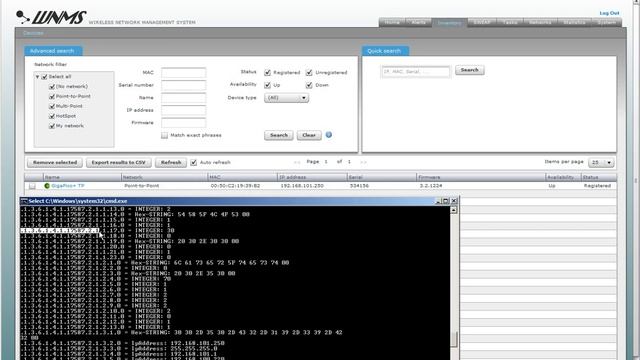Uncheck the Down availability checkbox
Image resolution: width=640 pixels, height=360 pixels.
point(309,85)
